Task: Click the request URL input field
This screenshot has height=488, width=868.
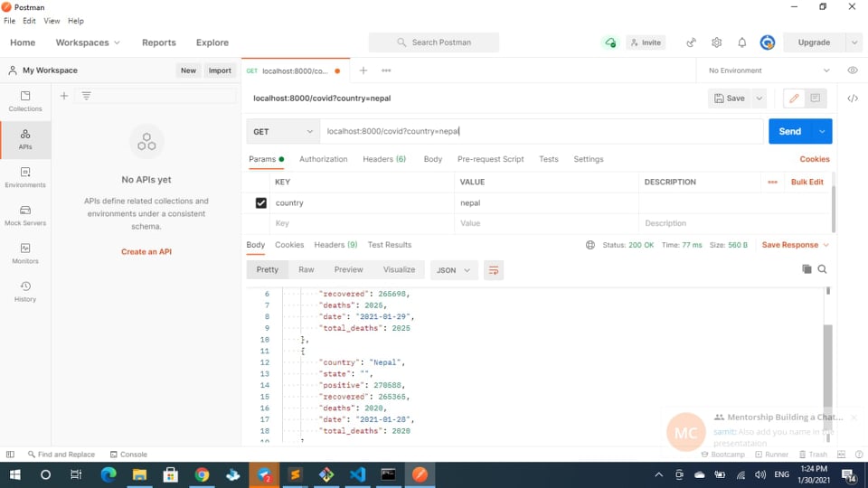Action: tap(542, 131)
